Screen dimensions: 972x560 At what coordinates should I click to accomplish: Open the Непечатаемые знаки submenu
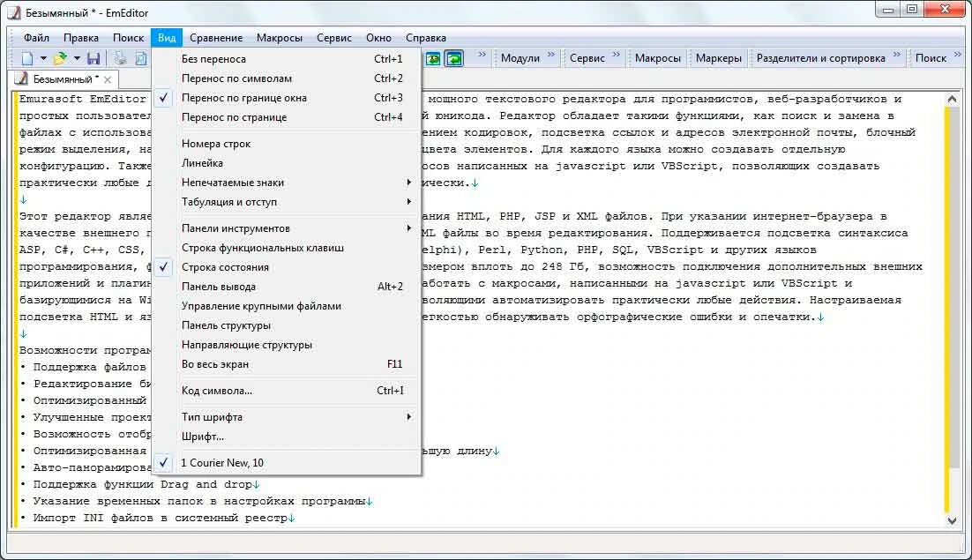tap(287, 183)
